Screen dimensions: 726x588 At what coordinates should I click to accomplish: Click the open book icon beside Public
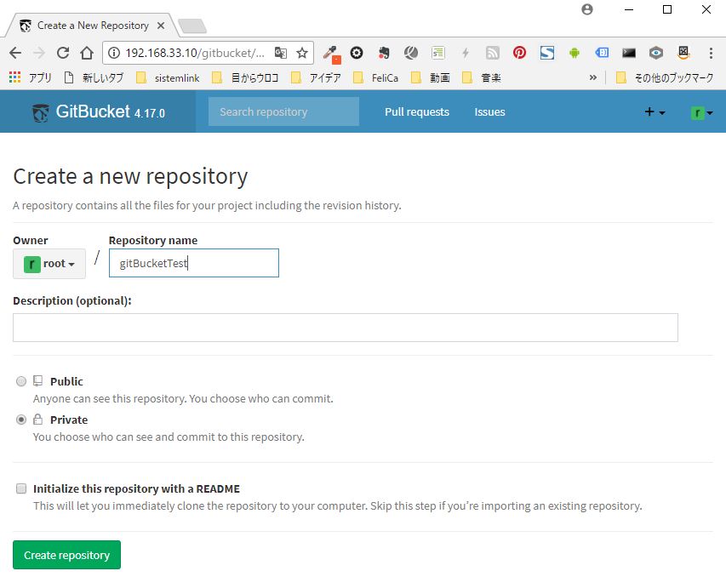click(38, 381)
